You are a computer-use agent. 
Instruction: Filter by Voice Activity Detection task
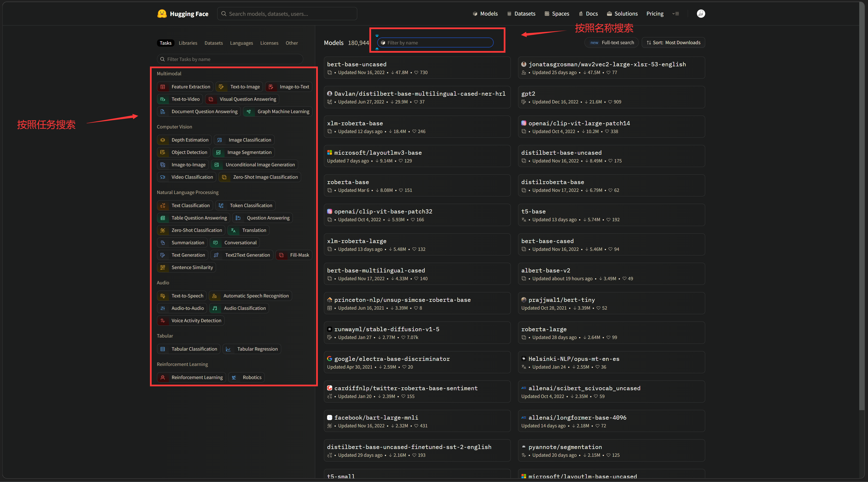[191, 321]
